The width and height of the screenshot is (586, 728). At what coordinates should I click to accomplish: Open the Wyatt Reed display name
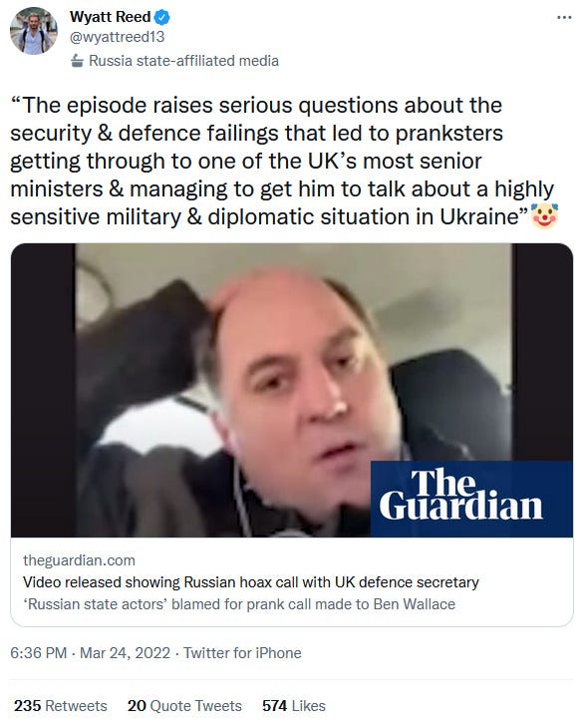110,17
